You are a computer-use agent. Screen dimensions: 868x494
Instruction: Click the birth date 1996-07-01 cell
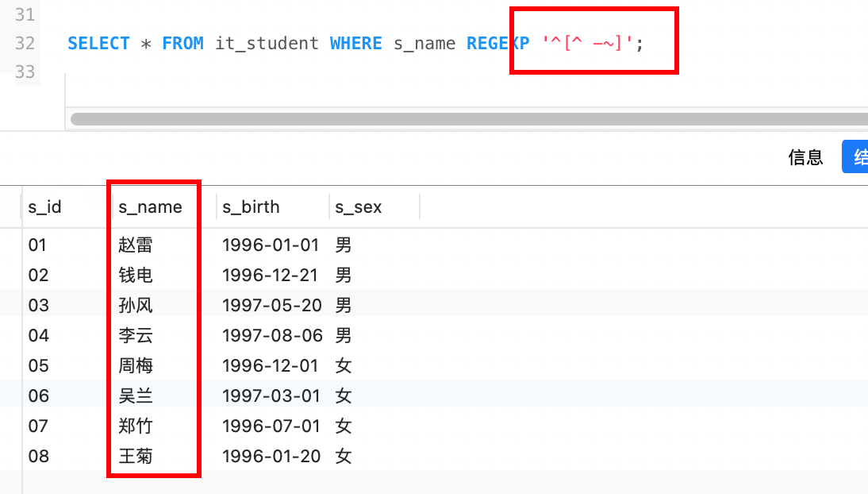(x=271, y=426)
